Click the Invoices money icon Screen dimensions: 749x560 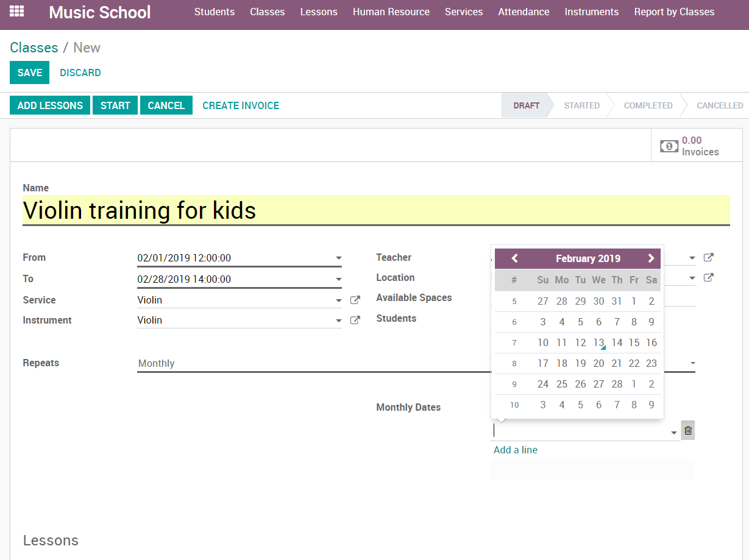pyautogui.click(x=669, y=146)
